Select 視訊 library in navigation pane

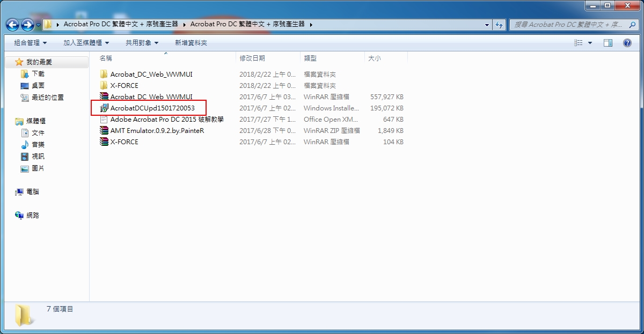click(38, 157)
